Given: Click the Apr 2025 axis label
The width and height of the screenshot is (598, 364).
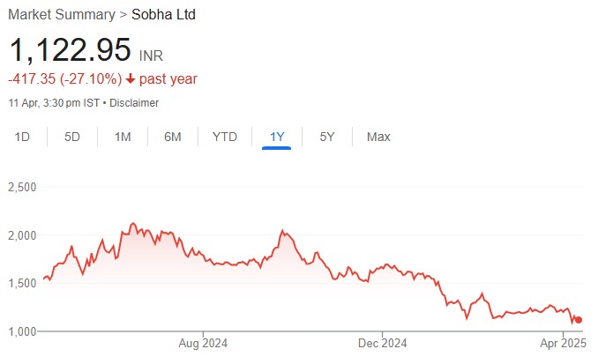Looking at the screenshot, I should point(563,345).
